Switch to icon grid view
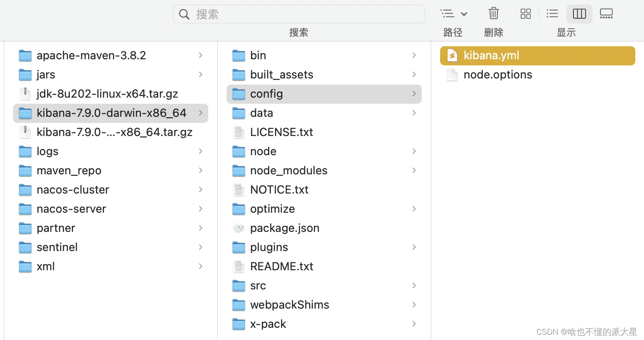The height and width of the screenshot is (340, 644). point(526,14)
